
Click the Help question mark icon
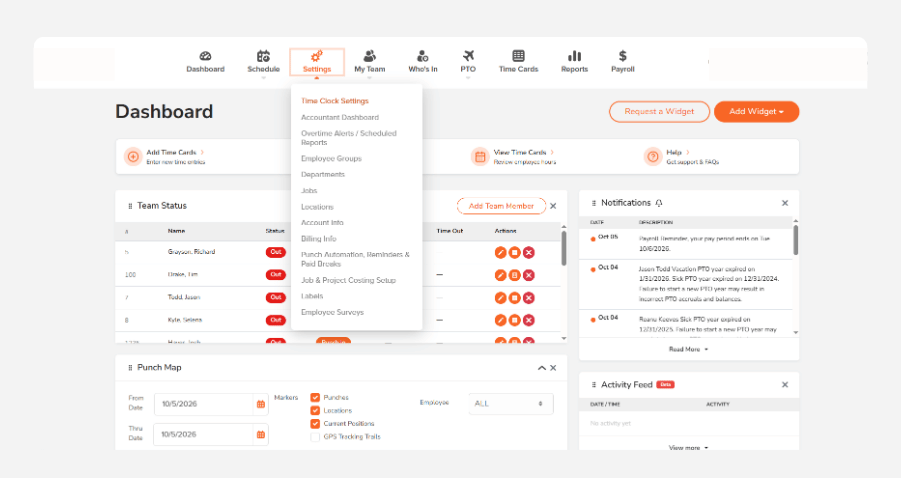[653, 156]
